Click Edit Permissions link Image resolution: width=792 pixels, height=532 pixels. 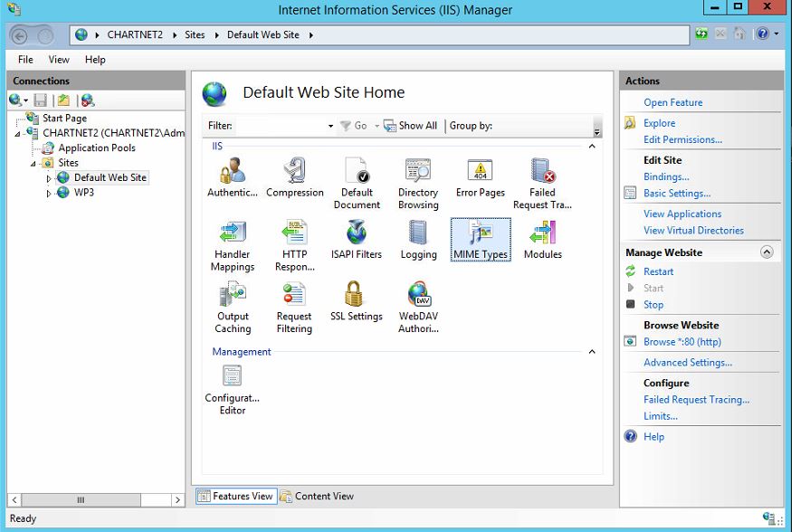coord(682,140)
